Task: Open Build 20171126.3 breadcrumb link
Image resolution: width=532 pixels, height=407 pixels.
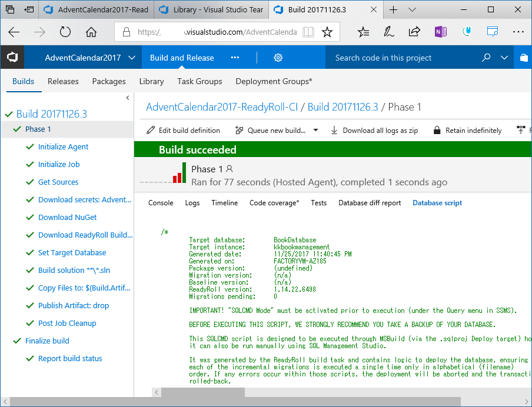Action: [343, 107]
